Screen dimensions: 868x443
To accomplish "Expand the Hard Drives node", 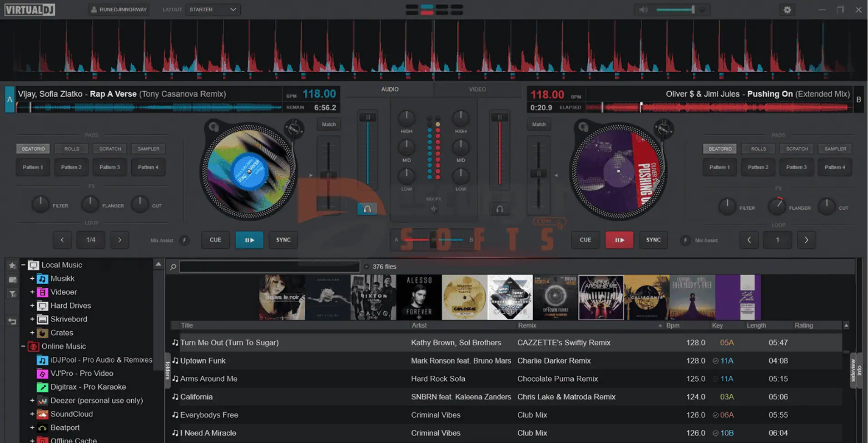I will 32,306.
